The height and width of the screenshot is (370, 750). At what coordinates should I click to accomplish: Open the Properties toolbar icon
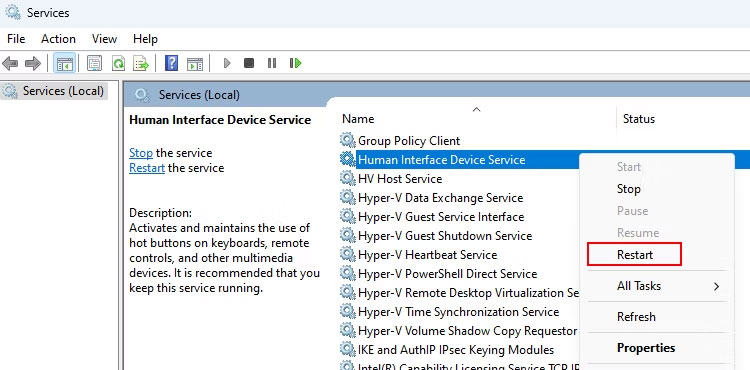(94, 63)
